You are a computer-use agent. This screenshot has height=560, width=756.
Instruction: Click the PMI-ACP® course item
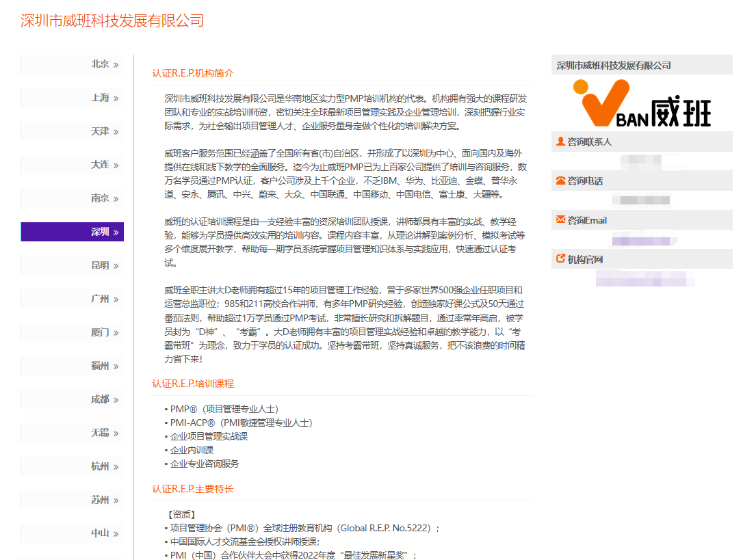click(239, 423)
